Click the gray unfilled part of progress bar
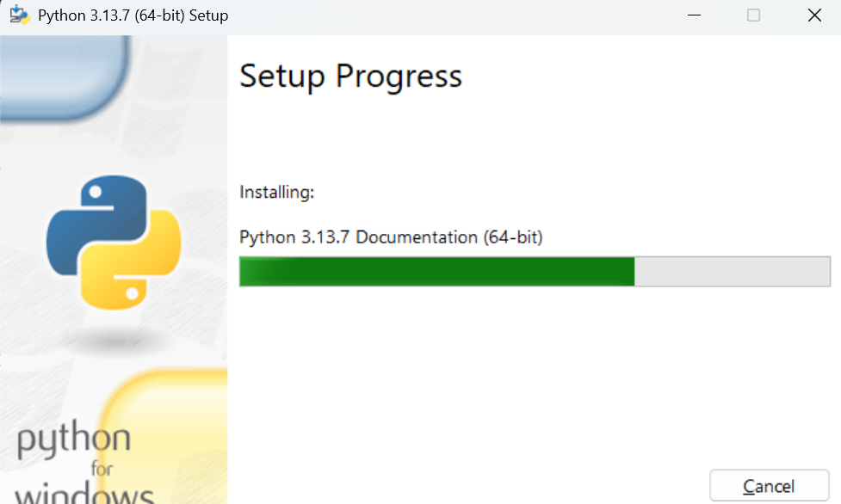This screenshot has height=504, width=841. pyautogui.click(x=732, y=271)
